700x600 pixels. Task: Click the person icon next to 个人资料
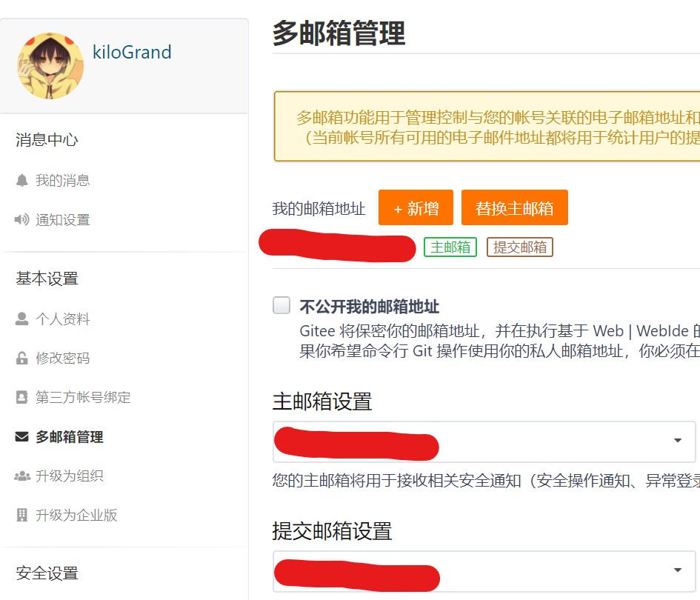[22, 319]
